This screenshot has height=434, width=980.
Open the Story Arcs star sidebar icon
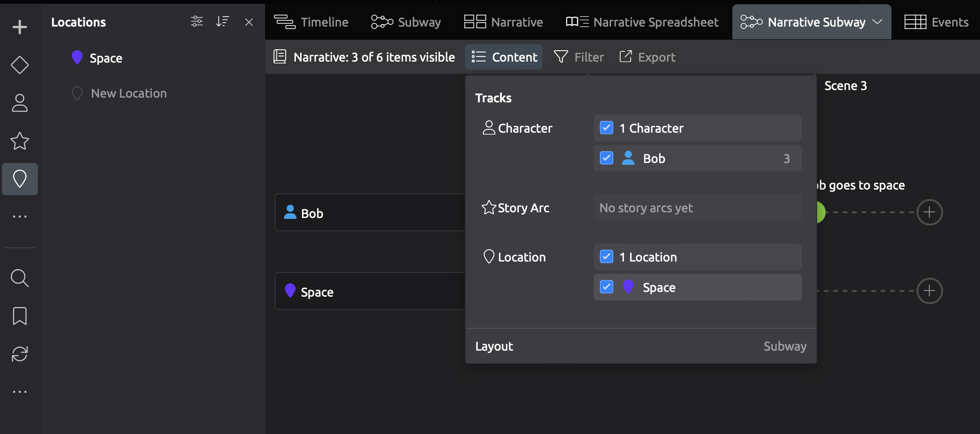[19, 141]
